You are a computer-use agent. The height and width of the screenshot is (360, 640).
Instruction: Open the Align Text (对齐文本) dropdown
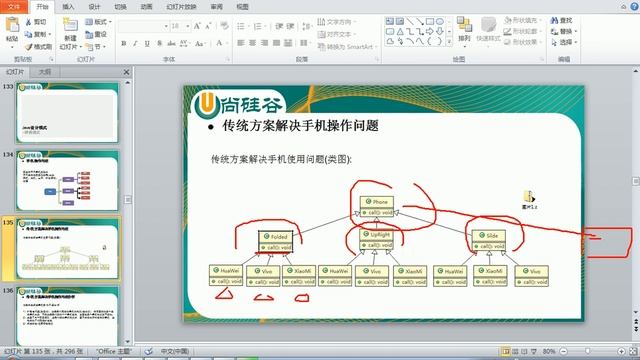click(x=337, y=34)
